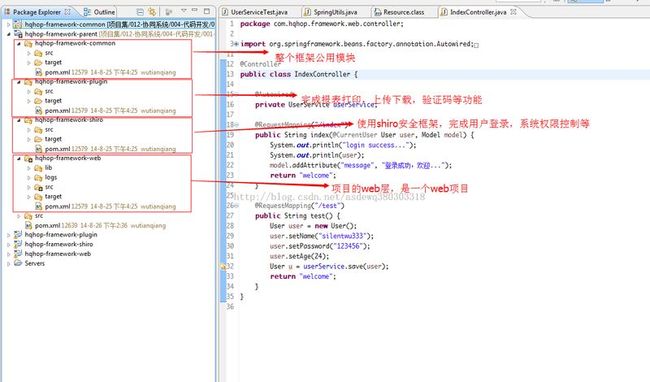Expand src under nested hqhop-framework-plugin

(29, 91)
